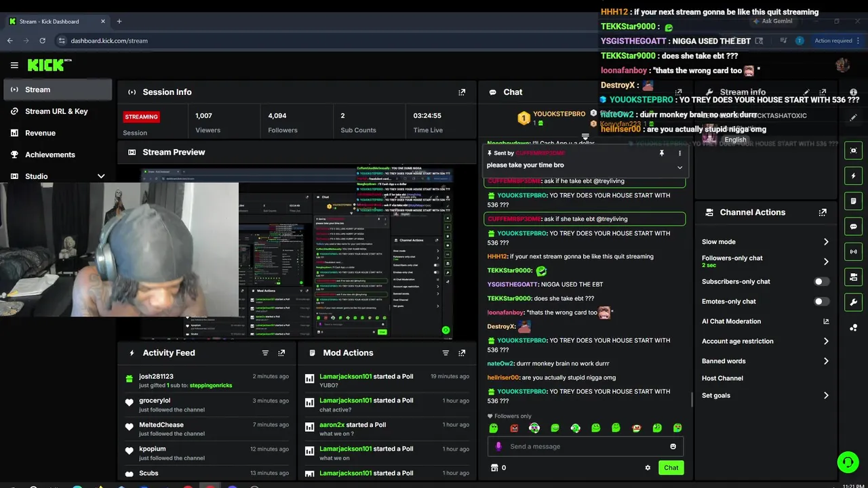Open the Stream sidebar item
Image resolution: width=868 pixels, height=488 pixels.
point(58,89)
